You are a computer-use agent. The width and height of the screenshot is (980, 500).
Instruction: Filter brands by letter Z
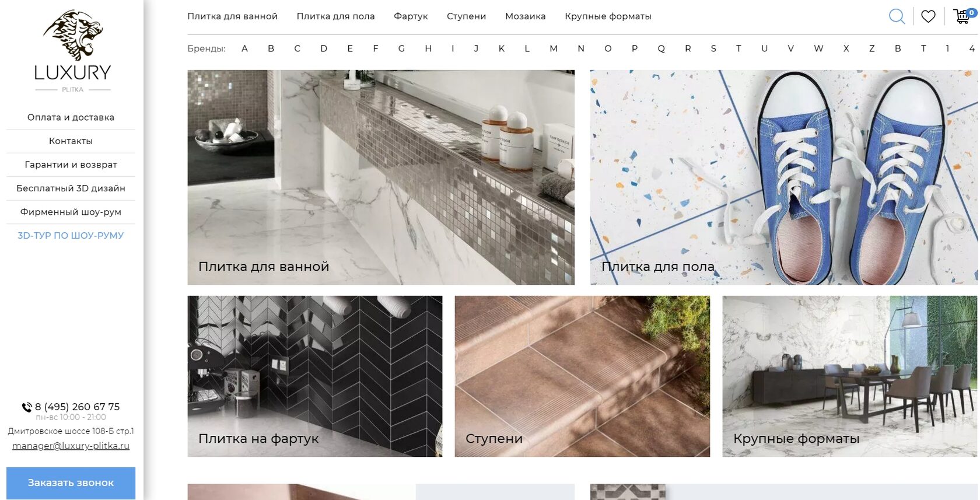point(871,48)
